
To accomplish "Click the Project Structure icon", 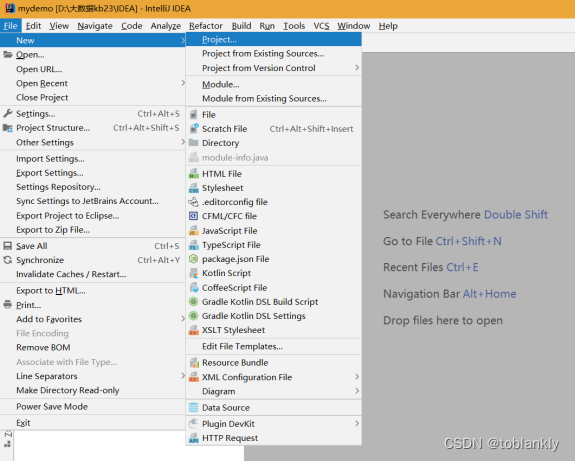I will pyautogui.click(x=8, y=128).
